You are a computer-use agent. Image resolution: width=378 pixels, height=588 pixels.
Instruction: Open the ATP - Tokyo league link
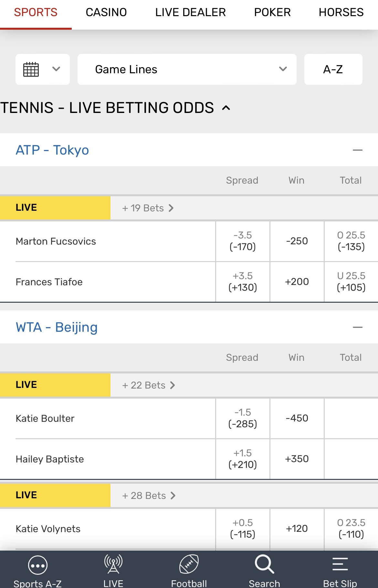[52, 150]
